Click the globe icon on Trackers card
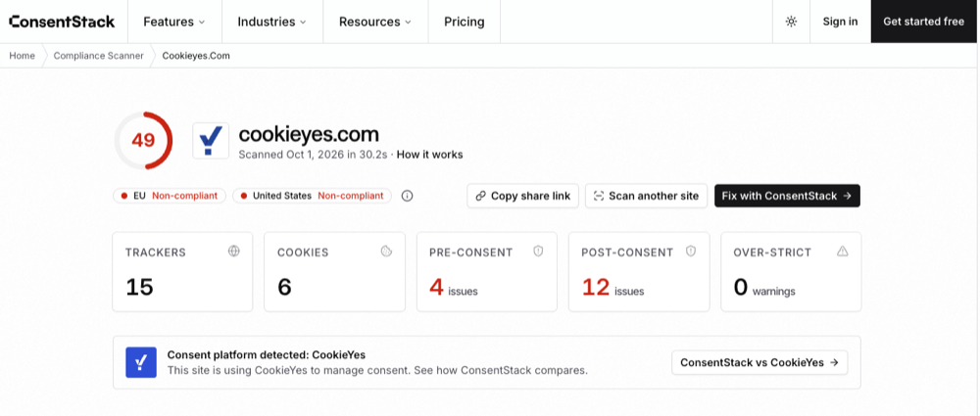The height and width of the screenshot is (416, 980). point(234,252)
